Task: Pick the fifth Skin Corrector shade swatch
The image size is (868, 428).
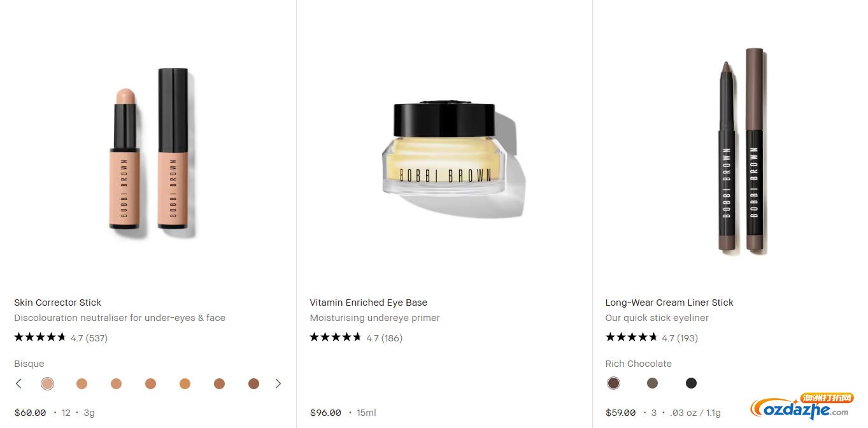Action: (x=185, y=383)
